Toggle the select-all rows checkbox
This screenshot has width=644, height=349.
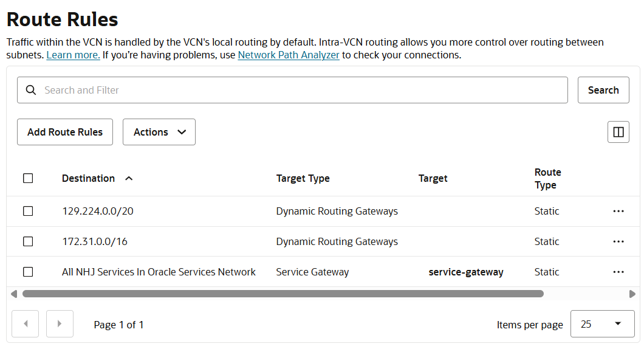point(28,178)
